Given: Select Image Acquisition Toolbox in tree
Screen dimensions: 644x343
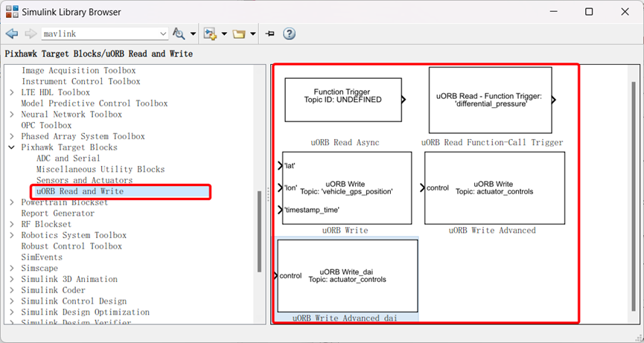Looking at the screenshot, I should pos(78,71).
